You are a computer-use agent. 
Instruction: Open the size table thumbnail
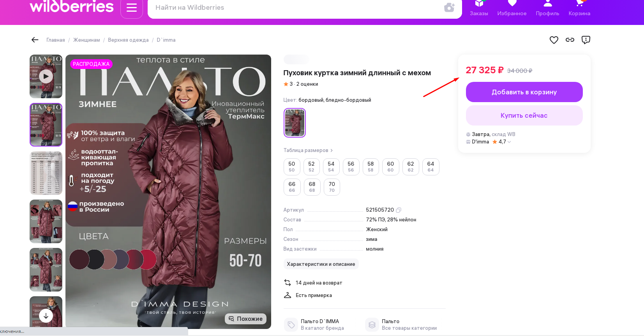point(46,173)
